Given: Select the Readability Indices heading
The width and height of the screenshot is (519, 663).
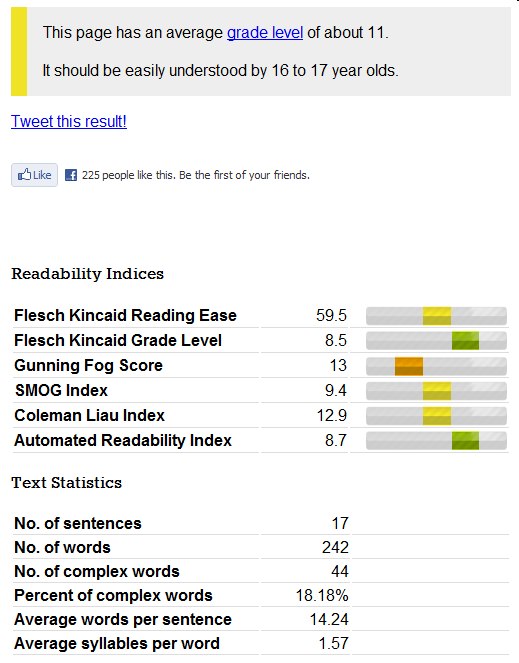Looking at the screenshot, I should click(88, 274).
